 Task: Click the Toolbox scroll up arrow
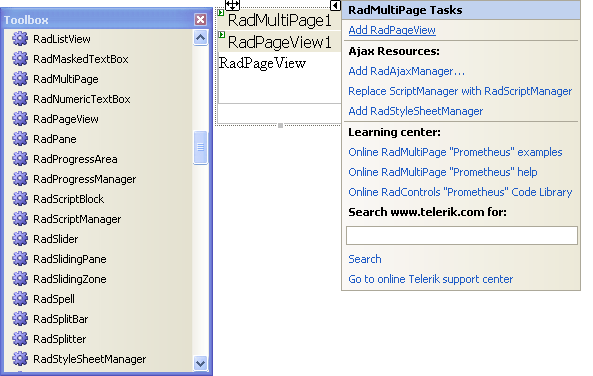[x=200, y=37]
